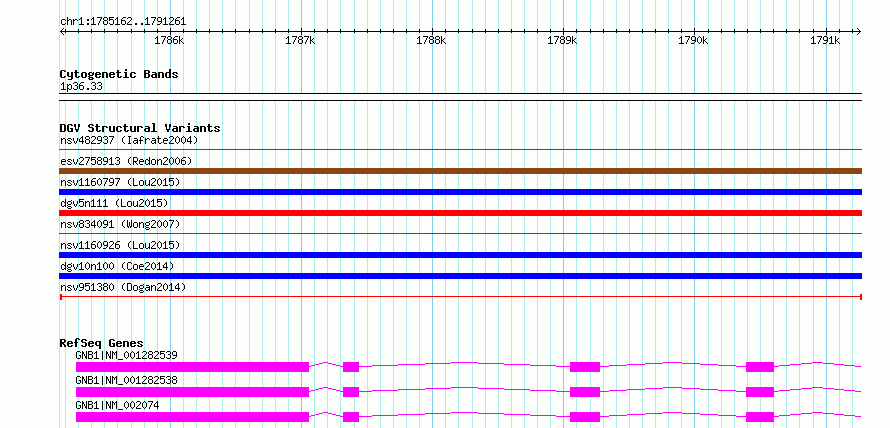Click the thin red line of nsv482937
890x428 pixels.
(461, 150)
